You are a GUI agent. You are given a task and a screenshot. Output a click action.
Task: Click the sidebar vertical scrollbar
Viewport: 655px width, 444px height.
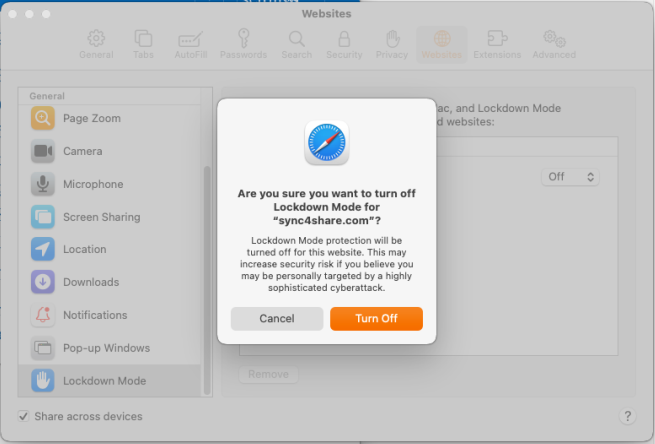coord(207,280)
